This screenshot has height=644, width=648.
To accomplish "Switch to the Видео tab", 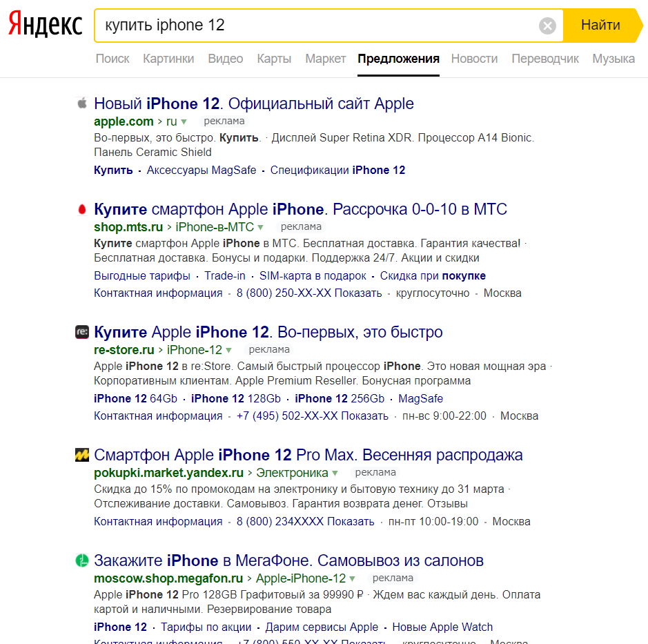I will point(225,59).
